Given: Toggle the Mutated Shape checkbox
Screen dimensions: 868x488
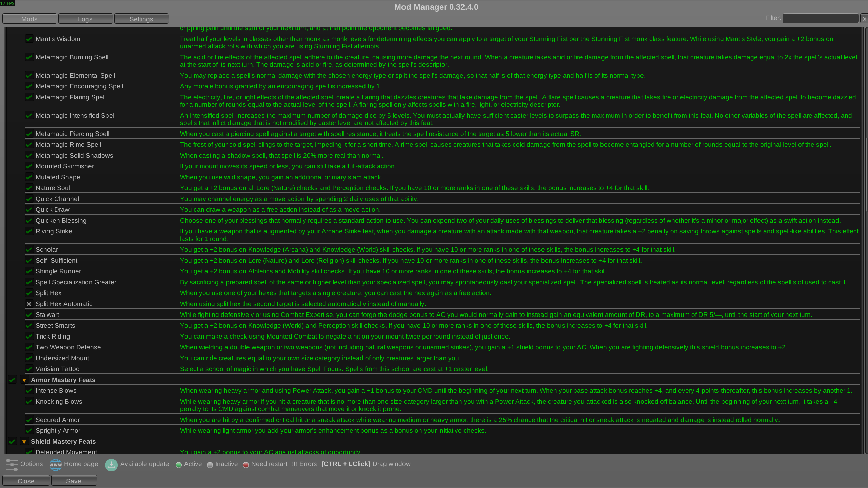Looking at the screenshot, I should coord(29,177).
